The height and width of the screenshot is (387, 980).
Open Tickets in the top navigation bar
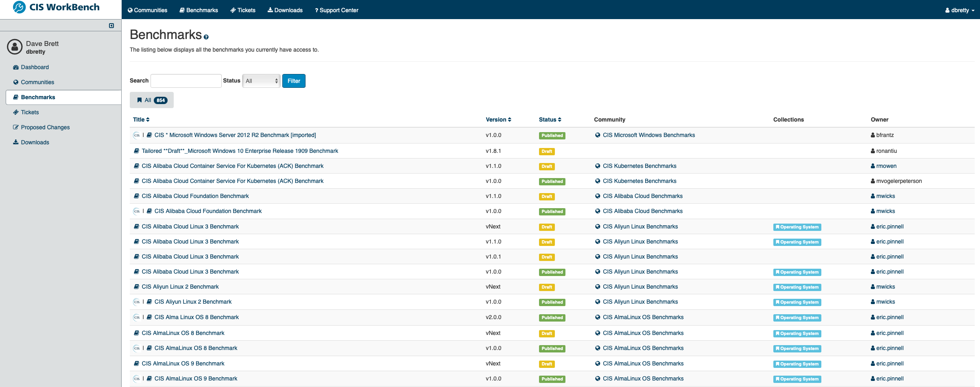[x=243, y=10]
